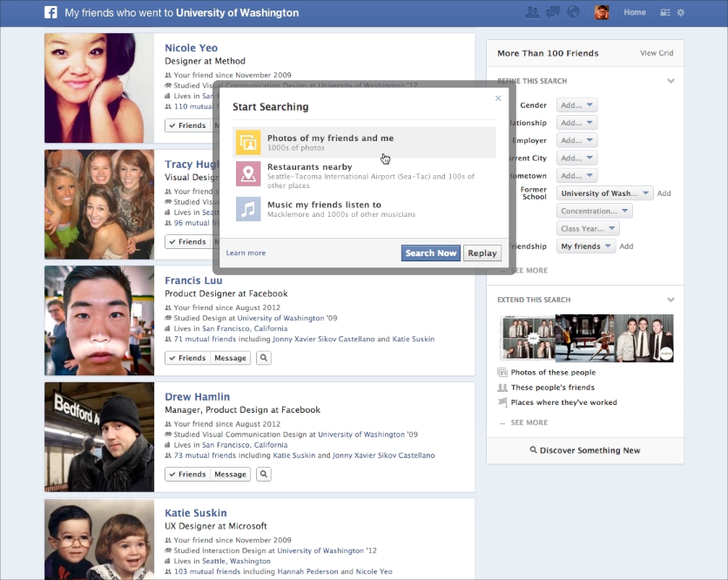The width and height of the screenshot is (728, 580).
Task: Open These people's friends
Action: [x=552, y=388]
